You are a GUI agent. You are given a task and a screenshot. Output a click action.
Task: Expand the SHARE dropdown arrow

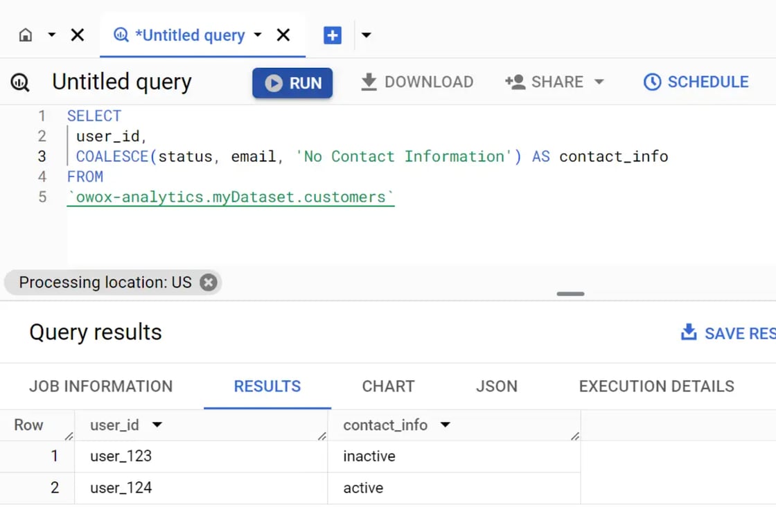coord(599,82)
